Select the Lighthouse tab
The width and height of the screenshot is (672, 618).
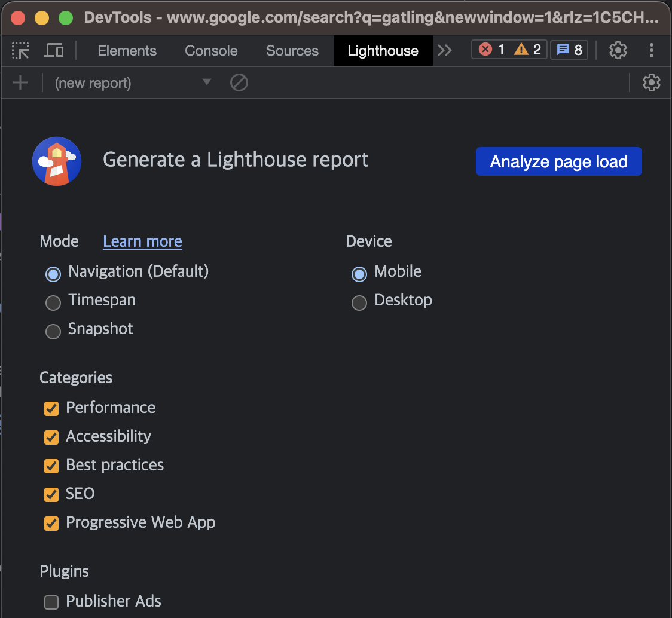[x=383, y=51]
